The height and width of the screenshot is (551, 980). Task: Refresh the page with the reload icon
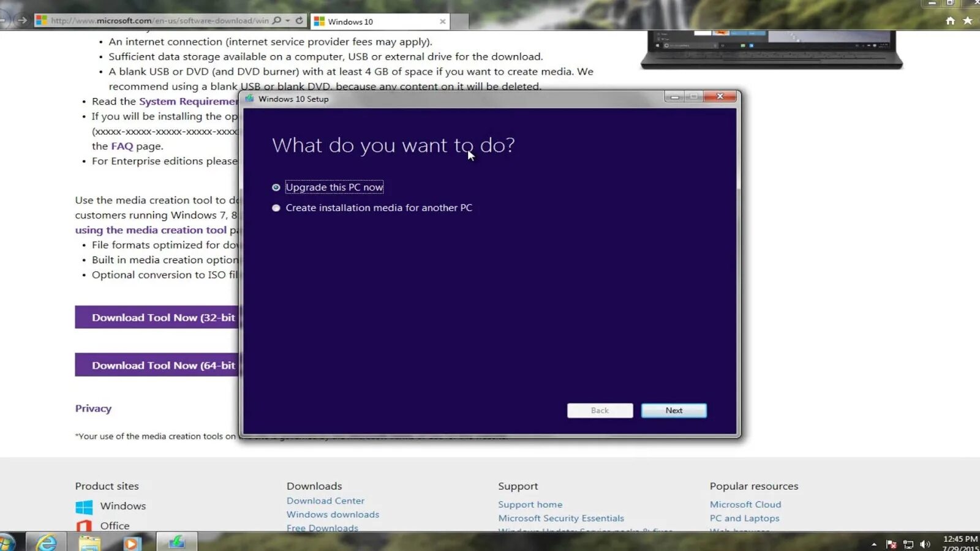point(300,21)
